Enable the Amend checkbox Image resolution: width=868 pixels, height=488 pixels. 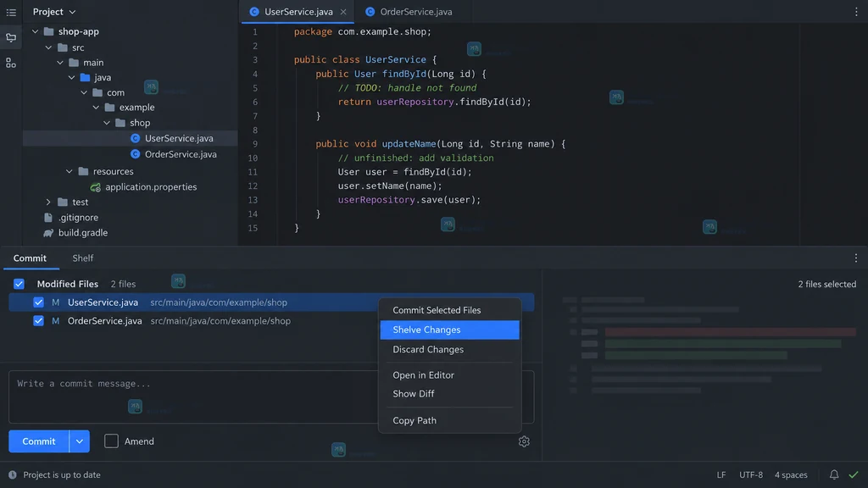pyautogui.click(x=111, y=441)
